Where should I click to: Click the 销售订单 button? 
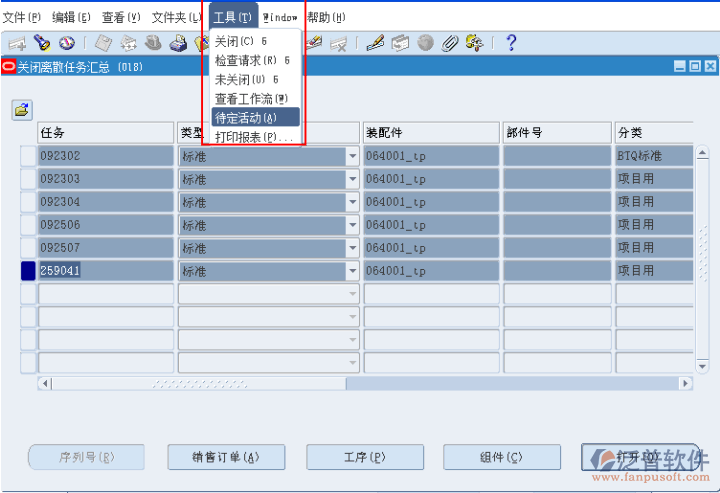(225, 457)
